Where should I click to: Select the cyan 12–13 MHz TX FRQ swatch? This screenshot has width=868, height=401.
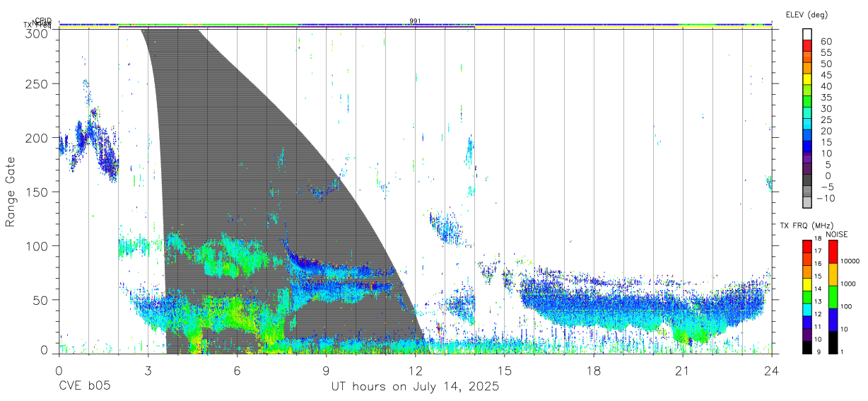(807, 308)
